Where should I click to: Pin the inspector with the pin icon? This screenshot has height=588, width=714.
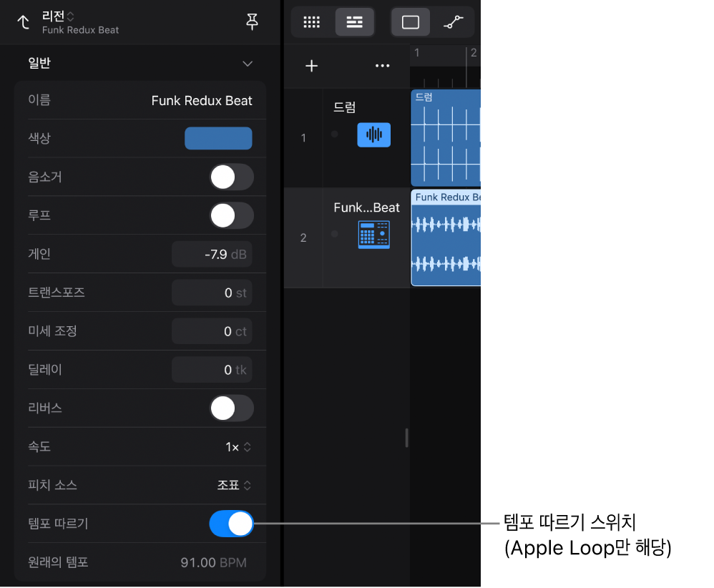point(252,21)
